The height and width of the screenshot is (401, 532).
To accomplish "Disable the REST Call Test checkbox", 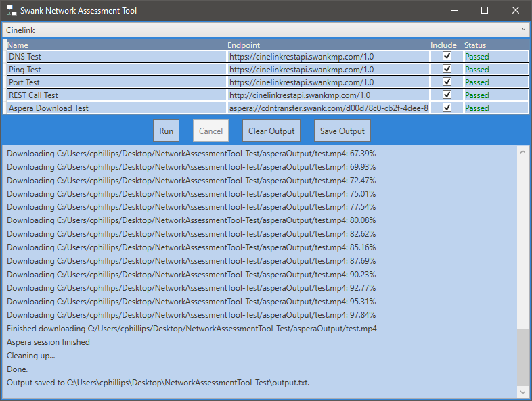I will tap(447, 95).
